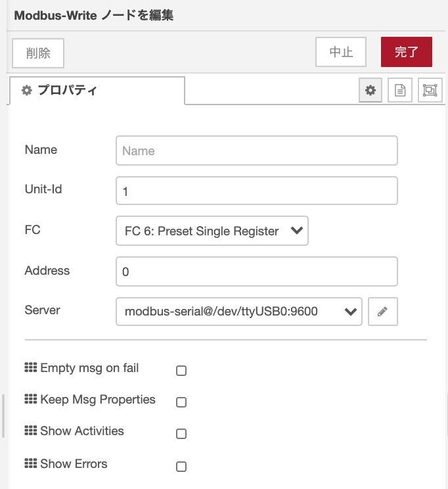
Task: Enable Empty msg on fail checkbox
Action: point(181,371)
